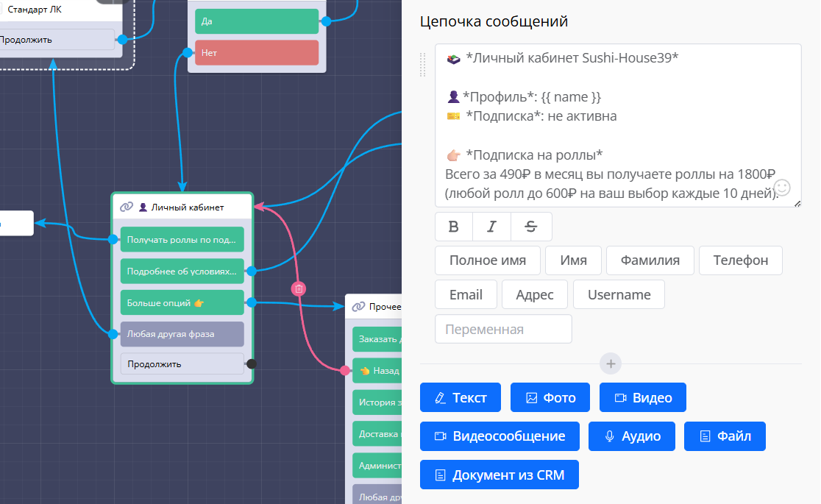Image resolution: width=821 pixels, height=504 pixels.
Task: Click the red Нет answer button
Action: click(x=257, y=53)
